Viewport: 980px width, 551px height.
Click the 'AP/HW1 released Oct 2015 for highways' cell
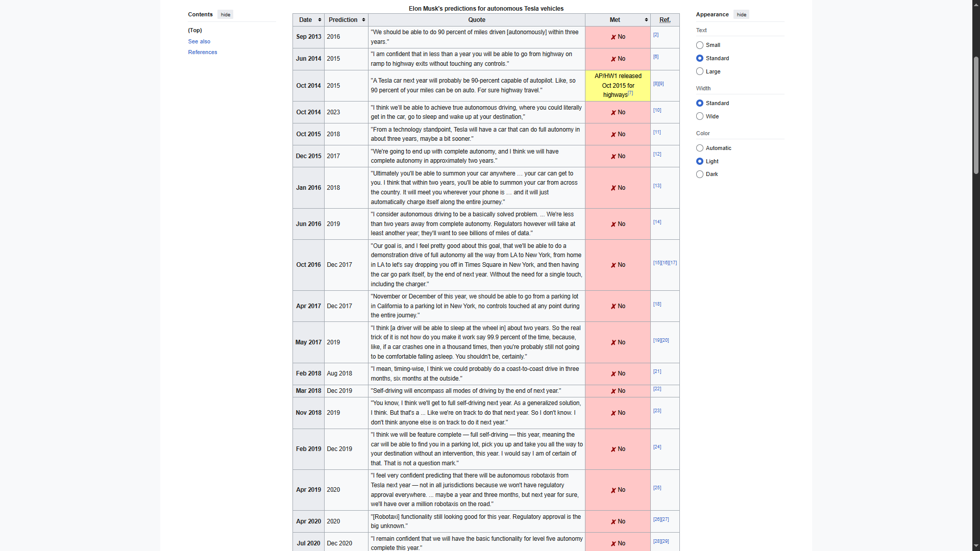click(618, 86)
